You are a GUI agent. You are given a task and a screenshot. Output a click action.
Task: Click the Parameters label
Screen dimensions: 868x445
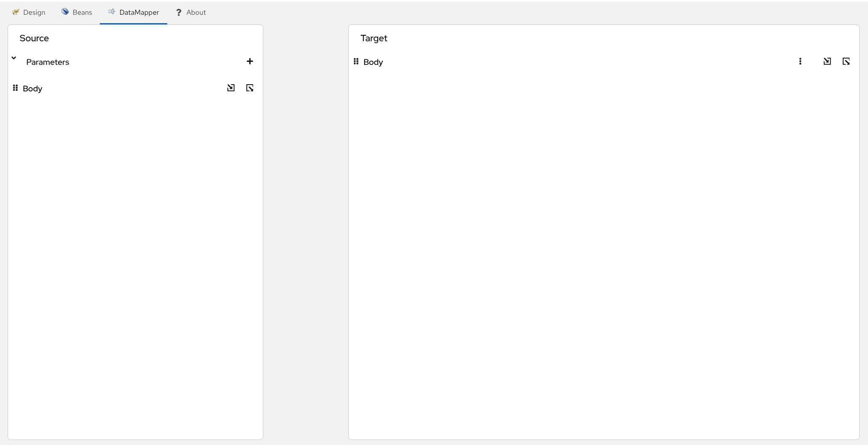(48, 61)
